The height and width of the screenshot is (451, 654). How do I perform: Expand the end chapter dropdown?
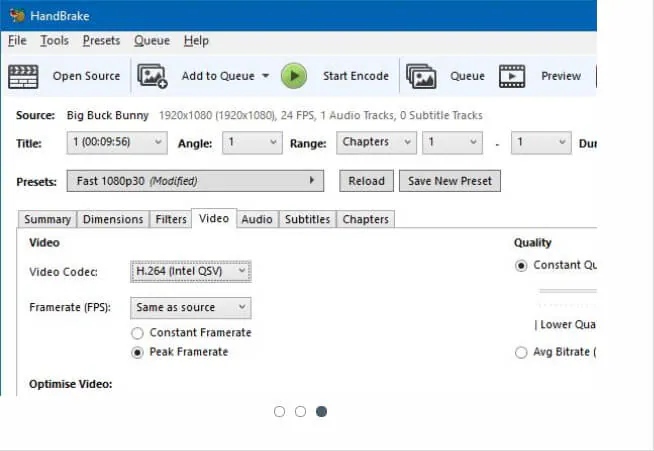tap(541, 143)
